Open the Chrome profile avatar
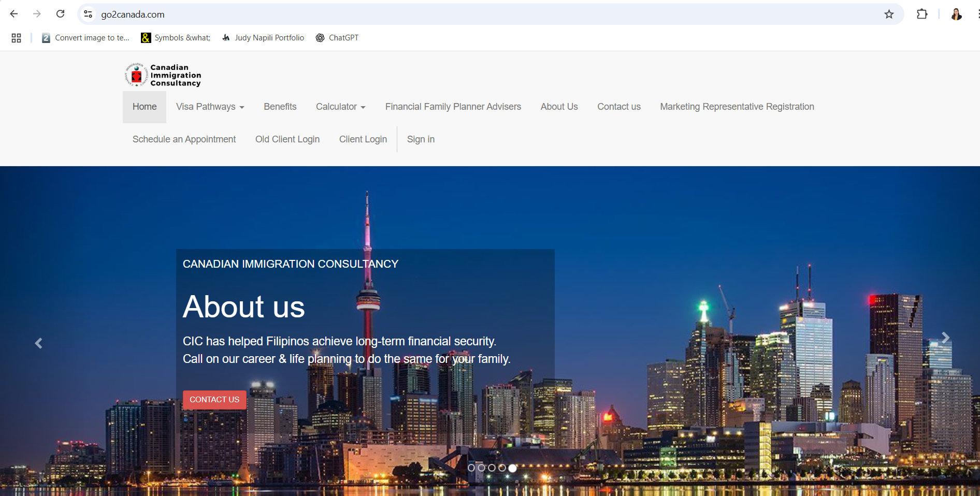Viewport: 980px width, 496px height. click(x=956, y=14)
